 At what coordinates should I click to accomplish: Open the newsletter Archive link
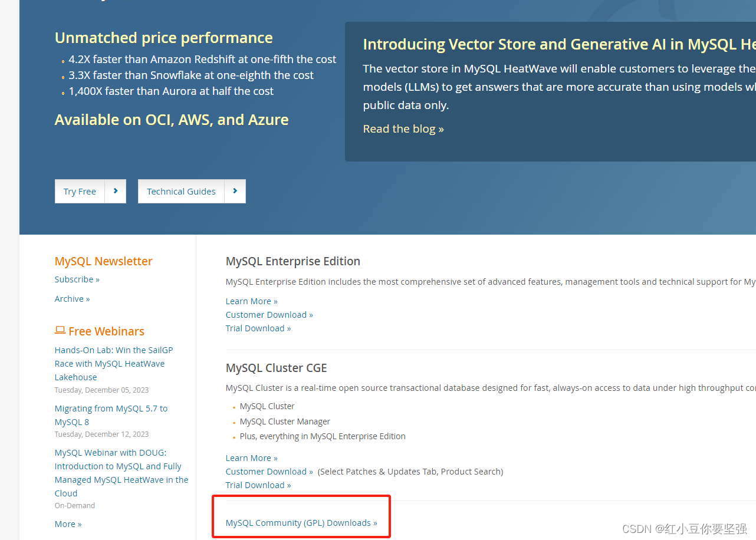72,299
